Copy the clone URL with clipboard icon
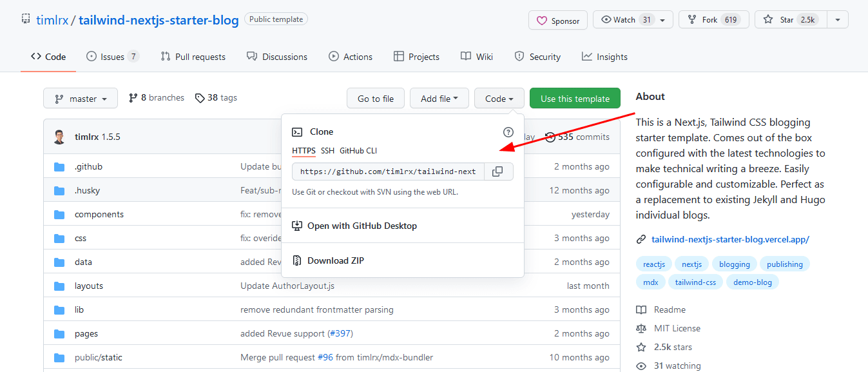Screen dimensions: 868x372 497,171
